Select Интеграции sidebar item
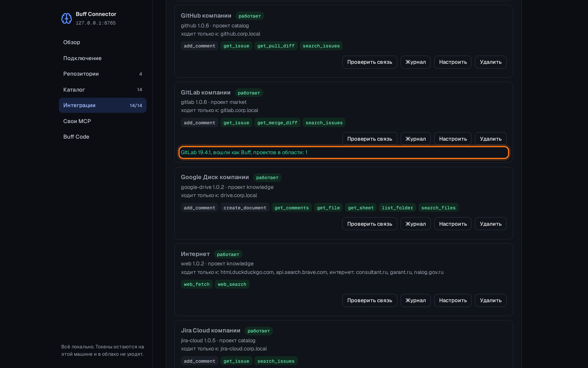 pyautogui.click(x=102, y=105)
